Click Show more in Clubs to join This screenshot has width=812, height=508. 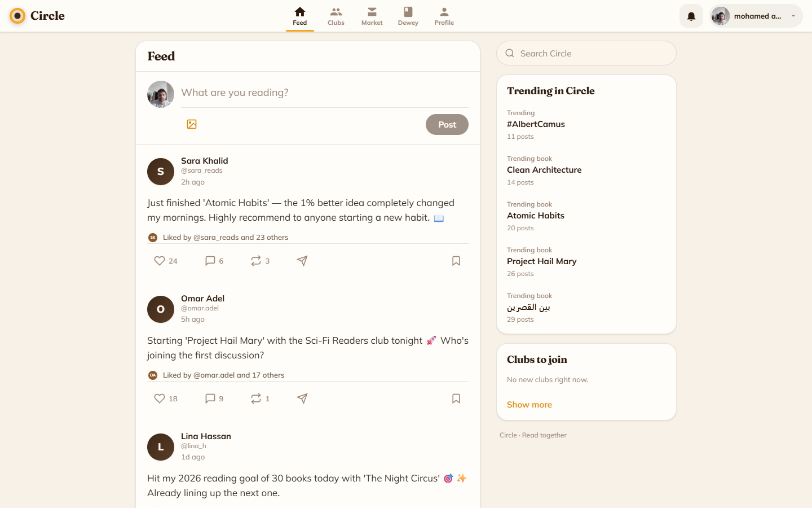pyautogui.click(x=529, y=405)
